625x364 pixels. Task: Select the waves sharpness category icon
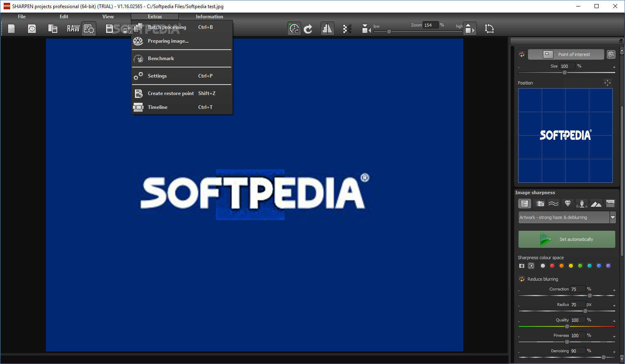click(x=553, y=204)
